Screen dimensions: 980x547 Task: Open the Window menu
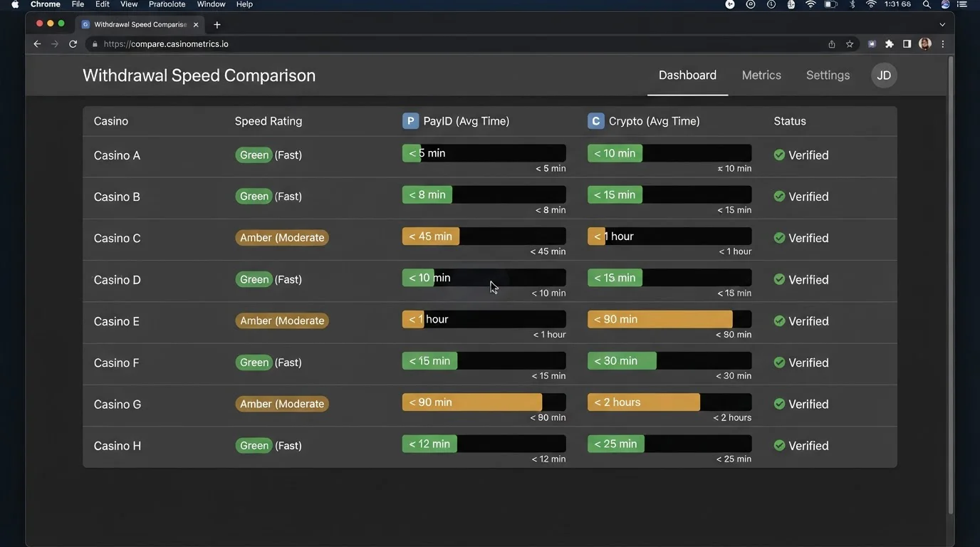211,4
